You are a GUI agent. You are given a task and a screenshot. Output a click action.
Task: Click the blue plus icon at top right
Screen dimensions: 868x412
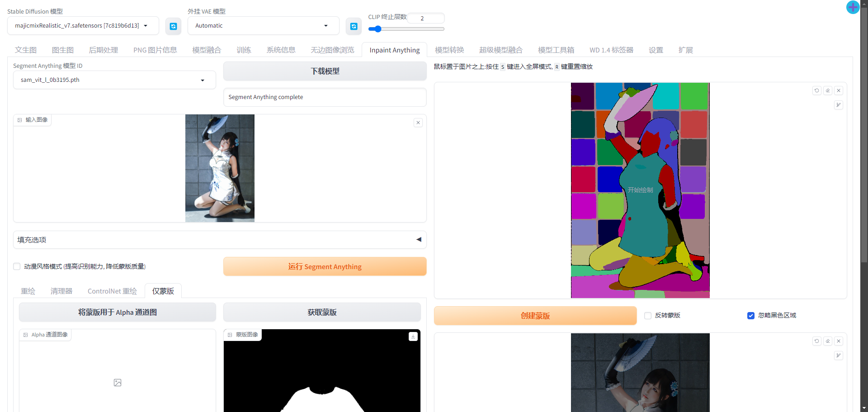[853, 7]
